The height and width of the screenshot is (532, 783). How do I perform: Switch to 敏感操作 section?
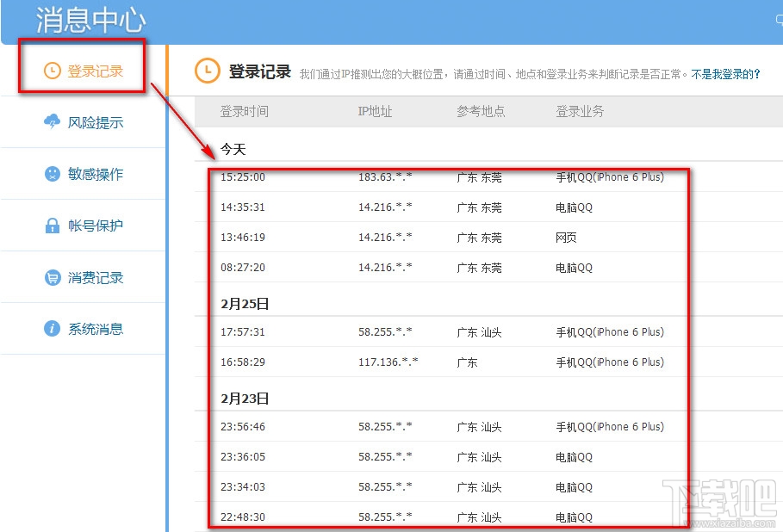tap(83, 174)
